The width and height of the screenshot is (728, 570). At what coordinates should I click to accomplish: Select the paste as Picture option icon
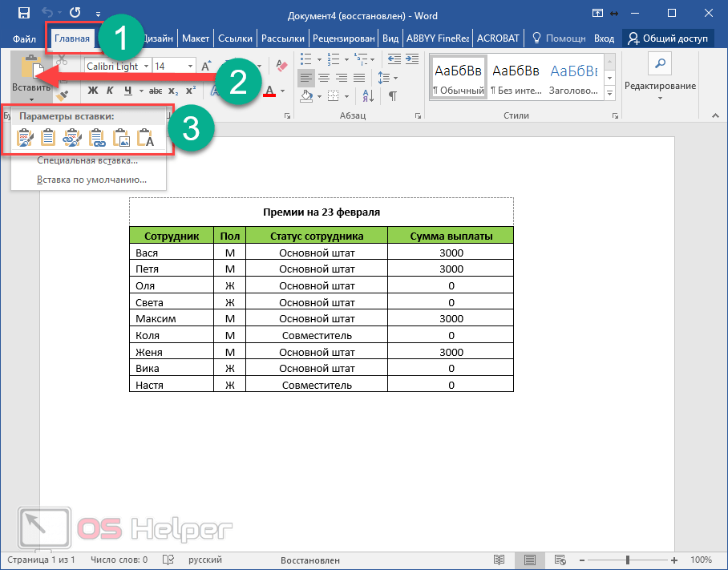[122, 139]
